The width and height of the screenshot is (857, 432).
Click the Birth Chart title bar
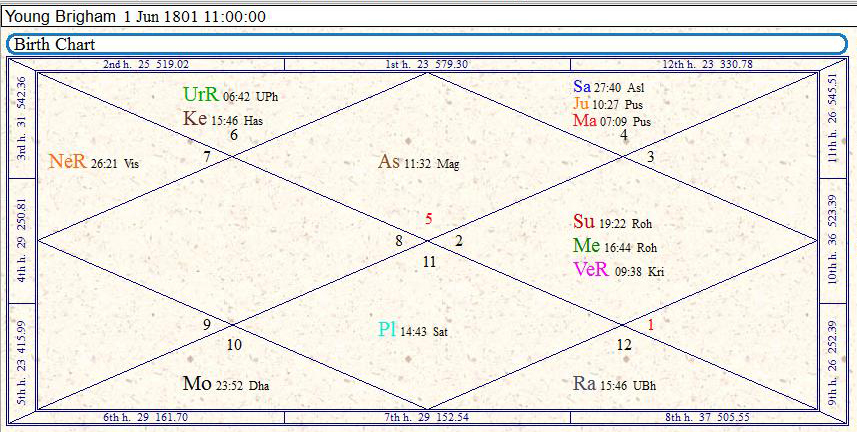428,45
